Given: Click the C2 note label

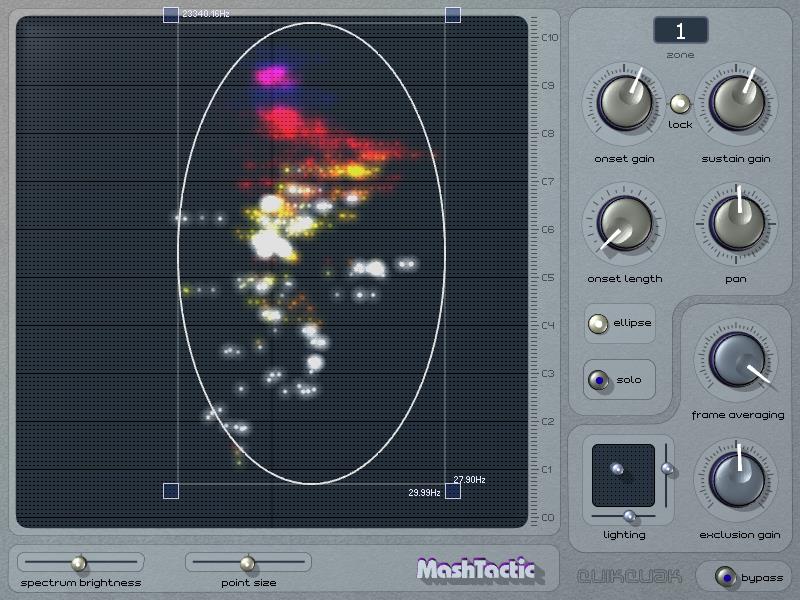Looking at the screenshot, I should tap(548, 421).
